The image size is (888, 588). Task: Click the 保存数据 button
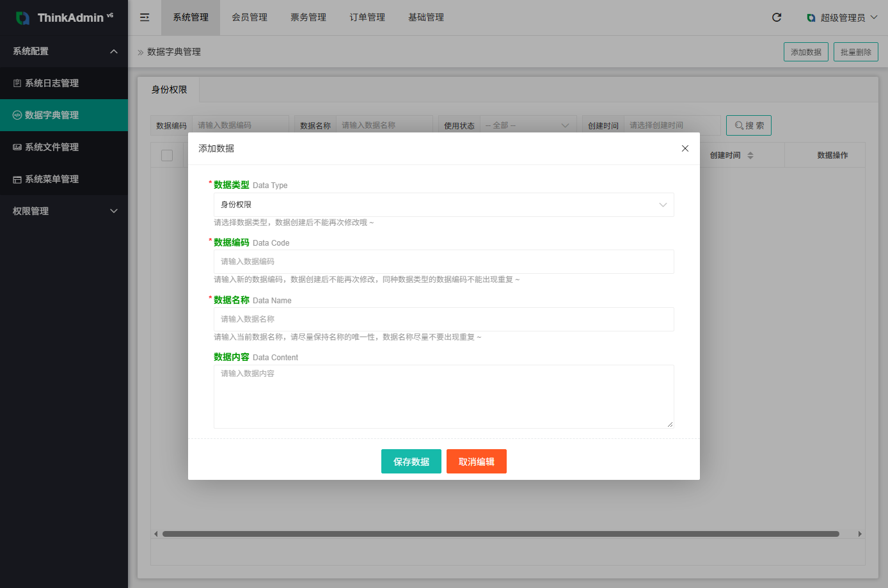click(411, 461)
